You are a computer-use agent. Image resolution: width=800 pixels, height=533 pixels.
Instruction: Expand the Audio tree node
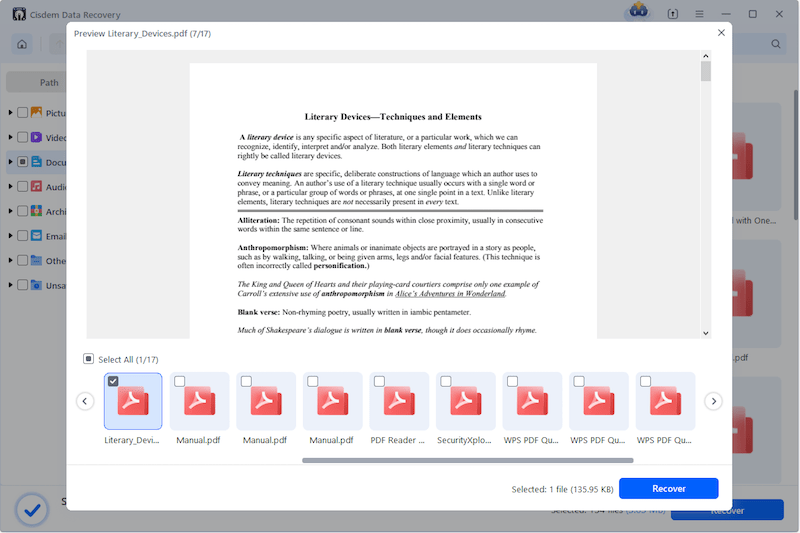(x=10, y=186)
